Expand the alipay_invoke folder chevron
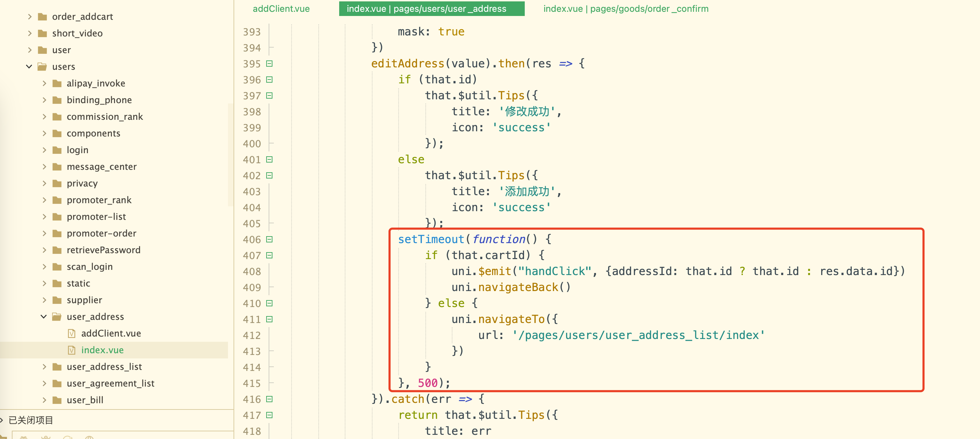Screen dimensions: 980x439 (x=44, y=83)
